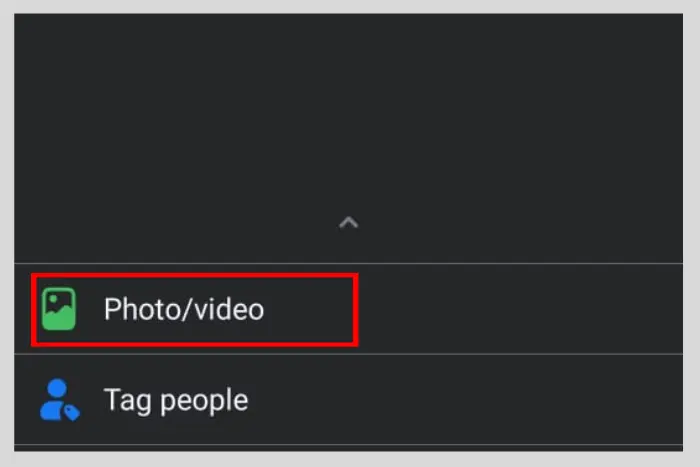
Task: Toggle the options panel via gray chevron
Action: point(348,222)
